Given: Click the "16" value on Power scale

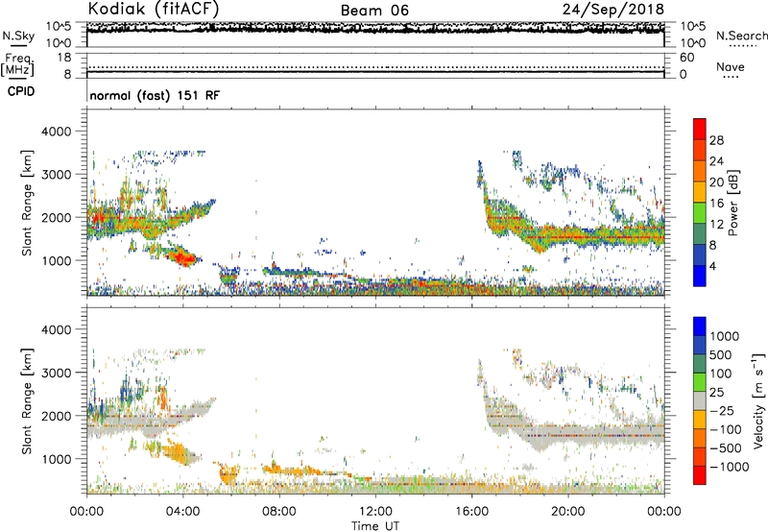Looking at the screenshot, I should point(716,204).
